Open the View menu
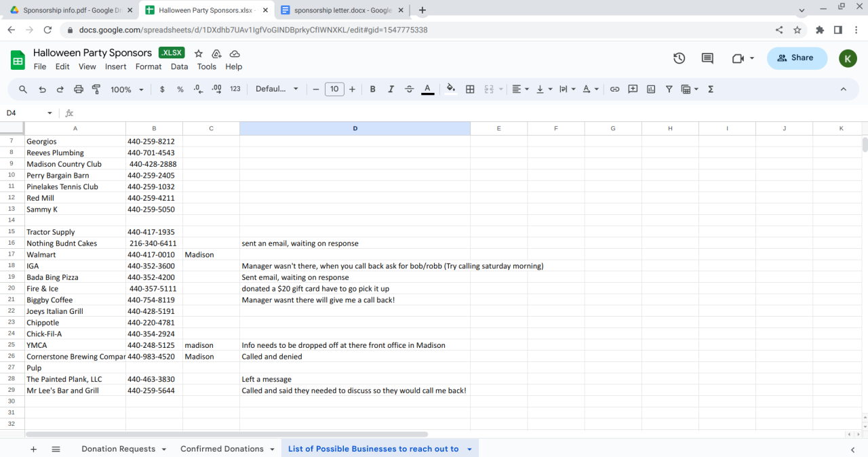The image size is (868, 457). 87,66
